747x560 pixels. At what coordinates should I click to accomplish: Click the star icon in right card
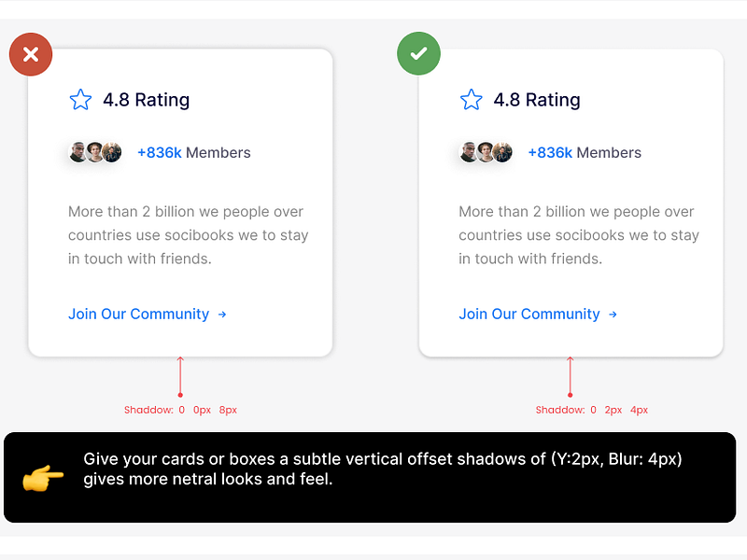pyautogui.click(x=472, y=100)
